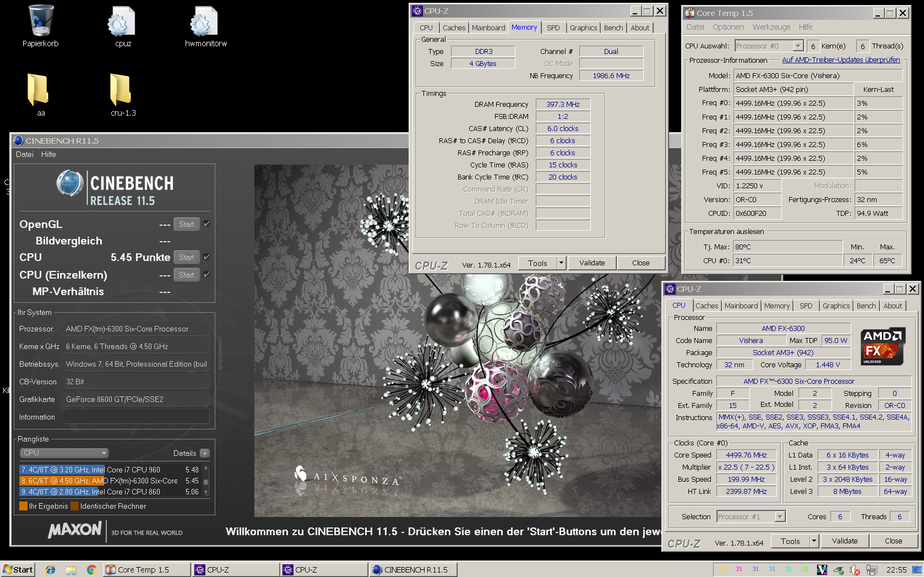Open the CPU Auswahl Prozessor #0 dropdown
The image size is (924, 577).
pos(798,46)
